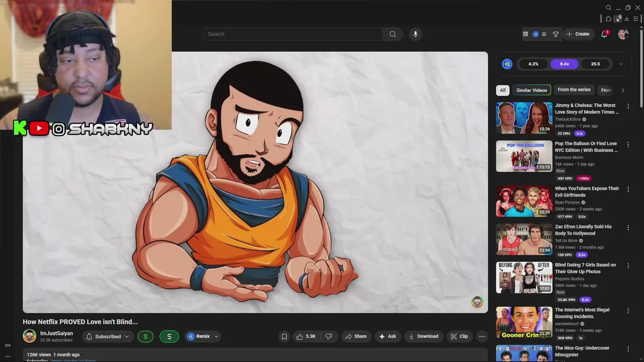The image size is (644, 362).
Task: Open notifications bell with red badge
Action: point(604,34)
